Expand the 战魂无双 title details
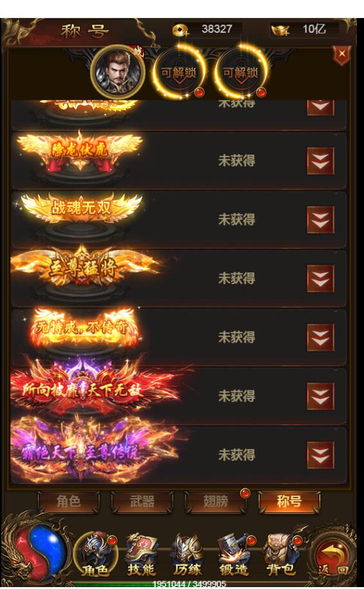Image resolution: width=364 pixels, height=589 pixels. 320,220
